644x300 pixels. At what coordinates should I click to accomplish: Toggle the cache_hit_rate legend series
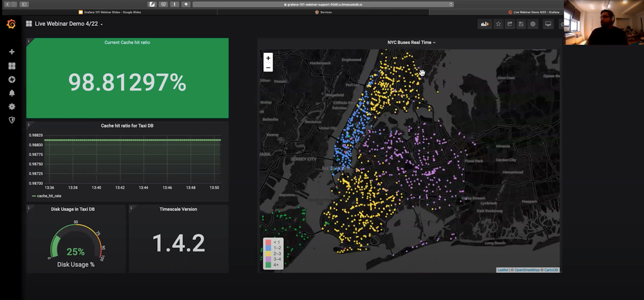(48, 196)
